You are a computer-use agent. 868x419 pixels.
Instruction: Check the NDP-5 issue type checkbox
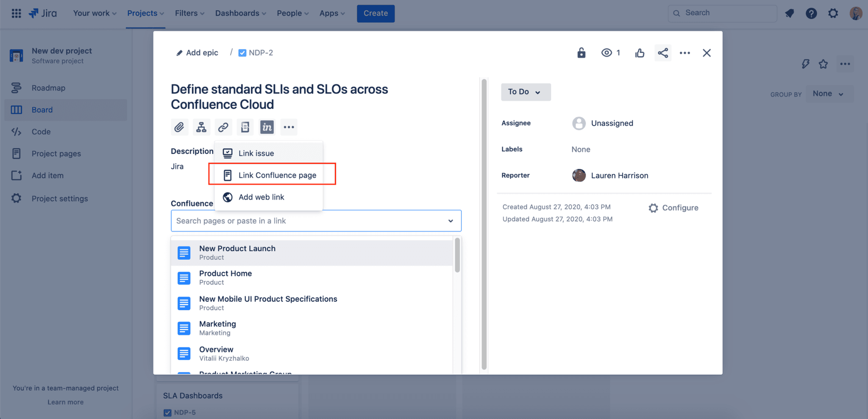point(167,412)
